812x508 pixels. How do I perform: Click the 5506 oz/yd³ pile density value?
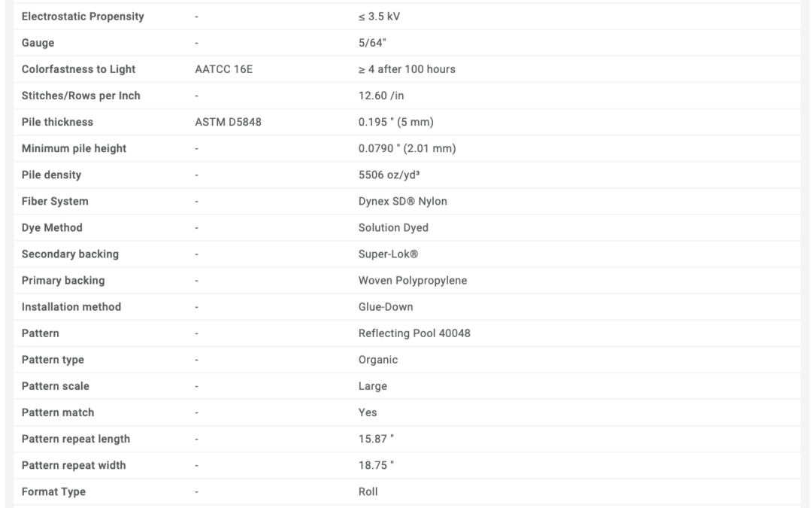tap(389, 175)
